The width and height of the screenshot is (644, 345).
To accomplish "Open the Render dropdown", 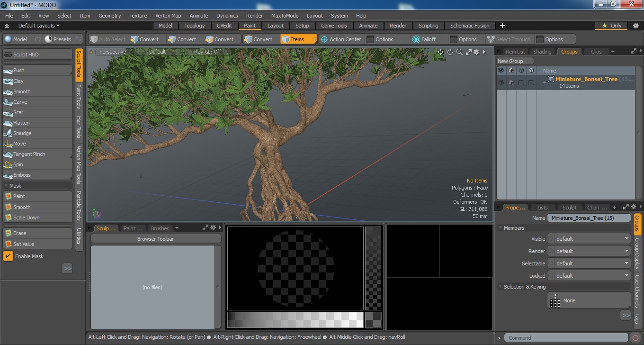I will (589, 251).
